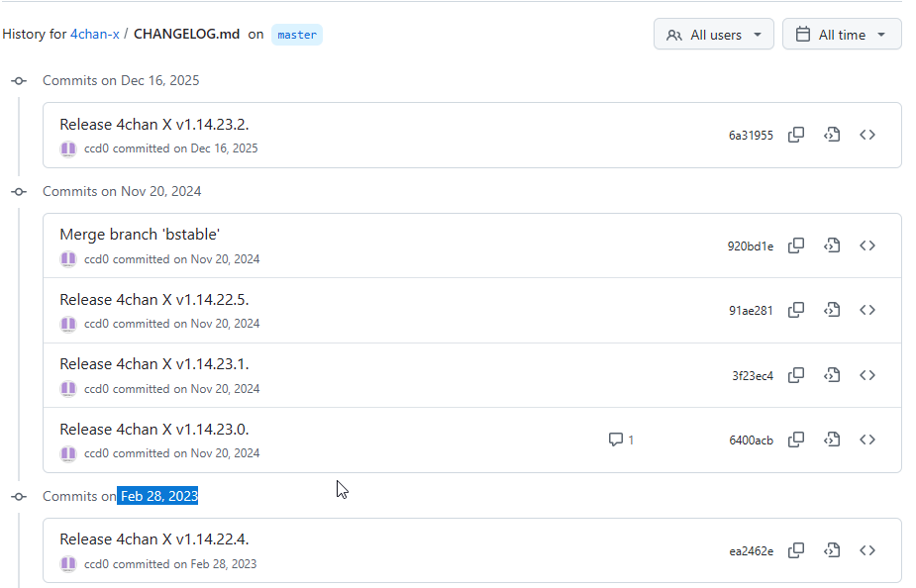The width and height of the screenshot is (916, 588).
Task: Click ccd0 avatar on Merge branch commit
Action: click(68, 259)
